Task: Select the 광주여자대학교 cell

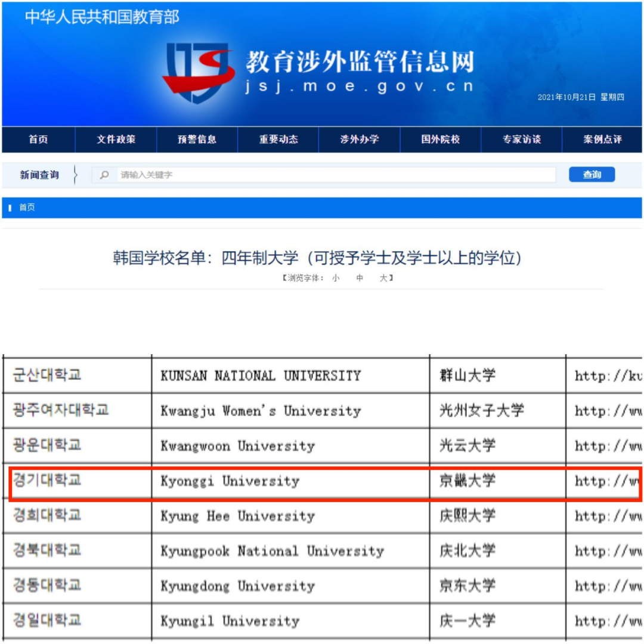Action: (77, 410)
